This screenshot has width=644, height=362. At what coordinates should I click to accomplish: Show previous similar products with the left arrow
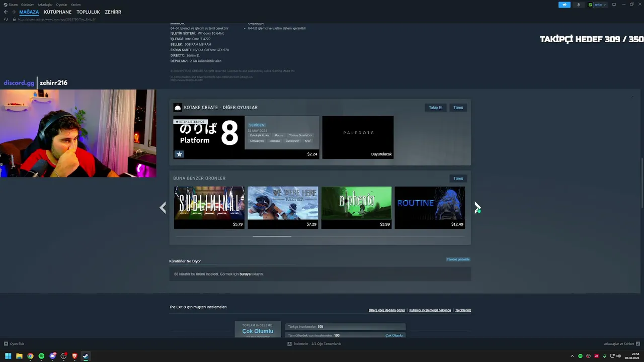pyautogui.click(x=163, y=208)
